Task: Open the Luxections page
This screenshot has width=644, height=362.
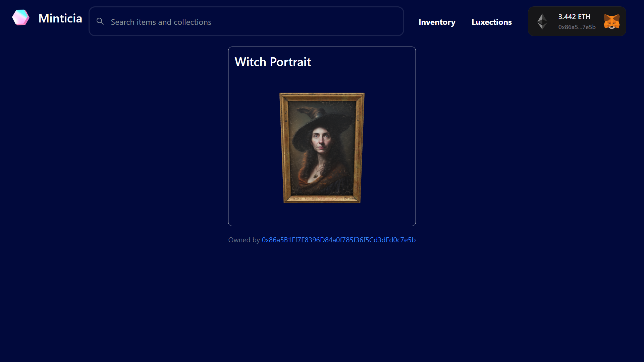Action: 491,22
